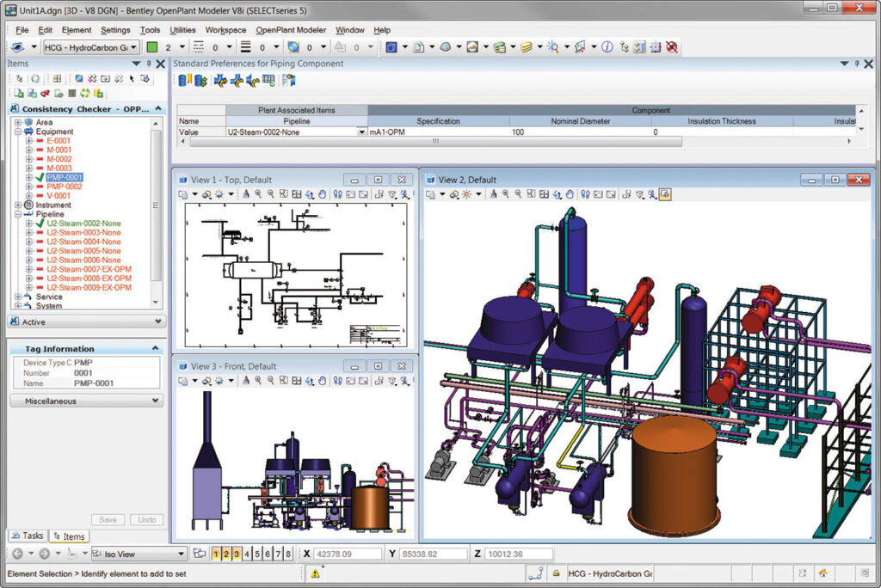Click the view previous arrow in bottom toolbar

17,554
